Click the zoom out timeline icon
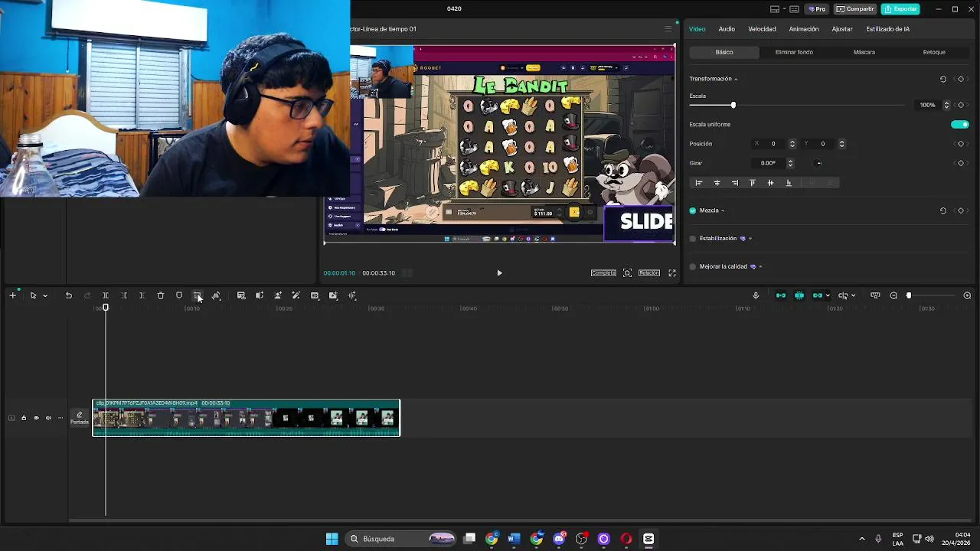 click(893, 295)
